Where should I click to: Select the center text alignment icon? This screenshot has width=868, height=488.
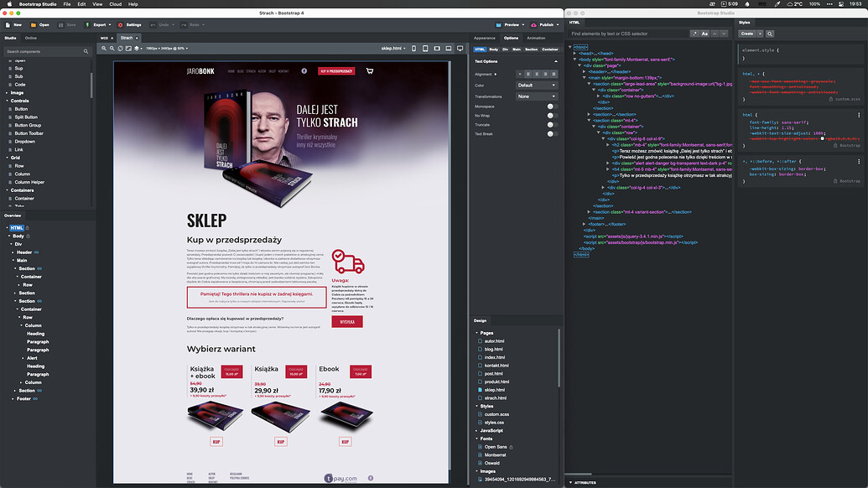[x=537, y=74]
